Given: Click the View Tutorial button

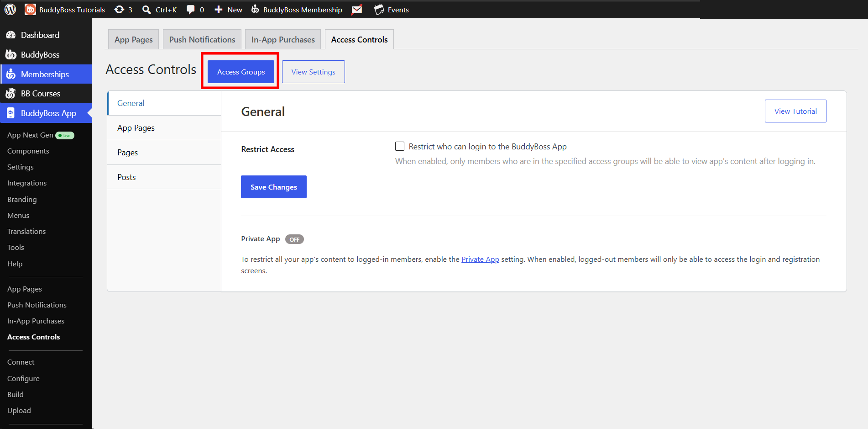Looking at the screenshot, I should click(795, 111).
